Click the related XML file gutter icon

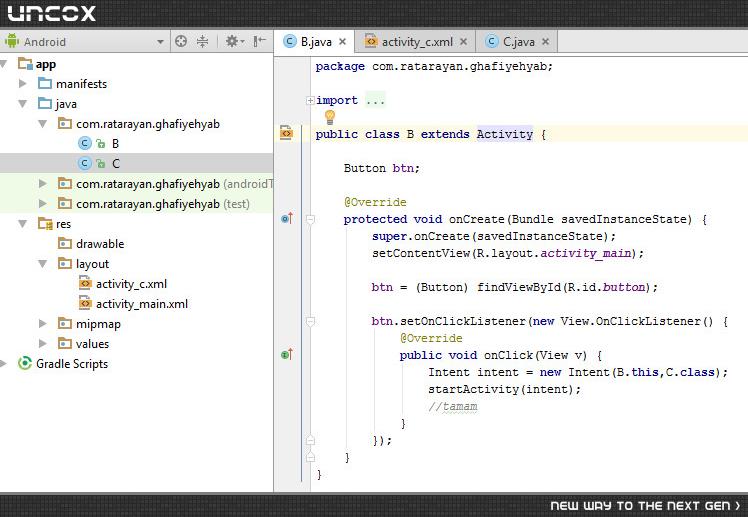pyautogui.click(x=286, y=132)
